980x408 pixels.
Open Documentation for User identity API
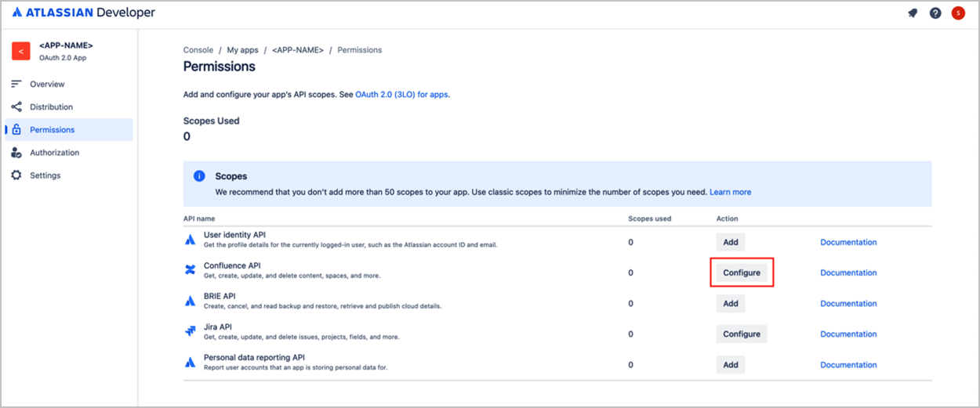click(848, 242)
